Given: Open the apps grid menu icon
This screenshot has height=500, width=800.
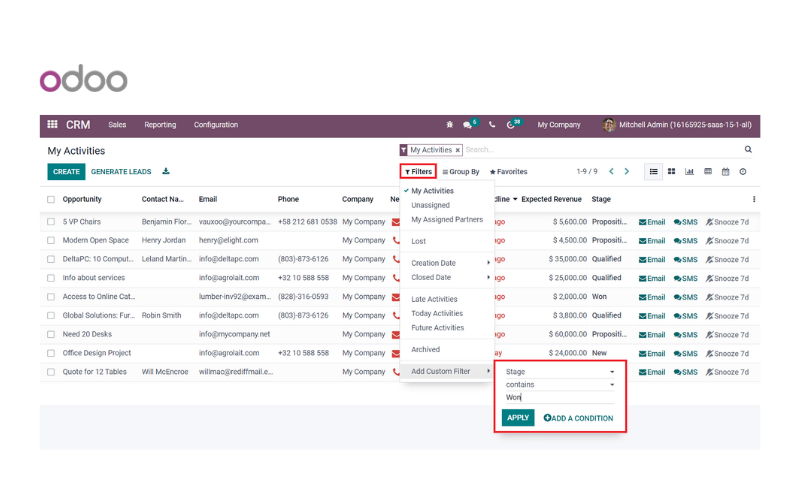Looking at the screenshot, I should point(52,124).
